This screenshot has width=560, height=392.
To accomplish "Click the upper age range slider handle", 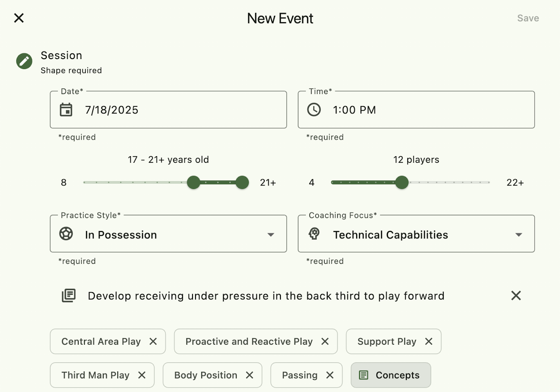I will click(x=242, y=182).
